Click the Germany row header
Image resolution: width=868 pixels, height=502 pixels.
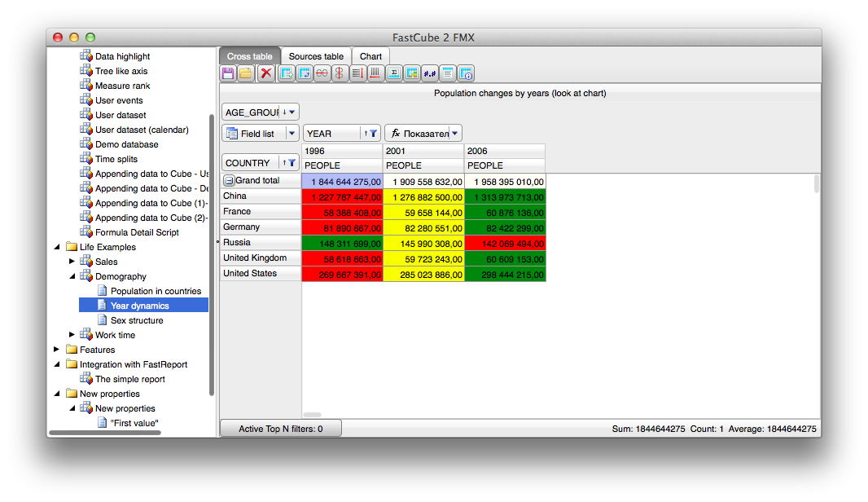pos(261,227)
